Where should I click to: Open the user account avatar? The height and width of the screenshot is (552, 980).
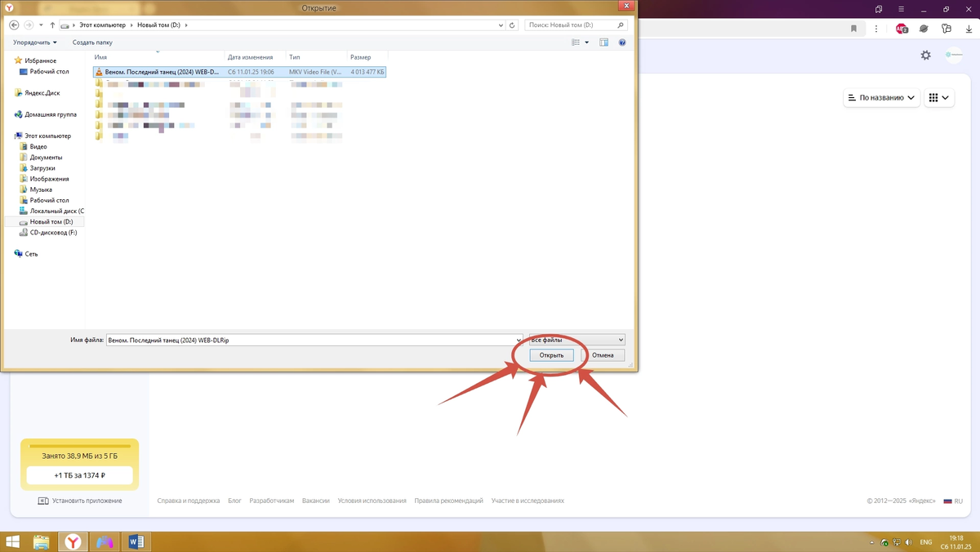954,55
